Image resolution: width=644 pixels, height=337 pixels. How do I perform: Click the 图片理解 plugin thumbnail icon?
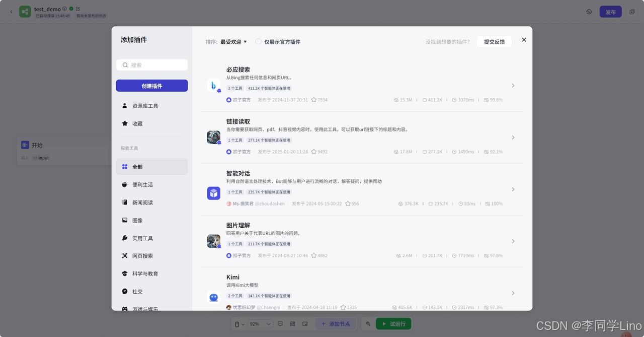tap(213, 241)
